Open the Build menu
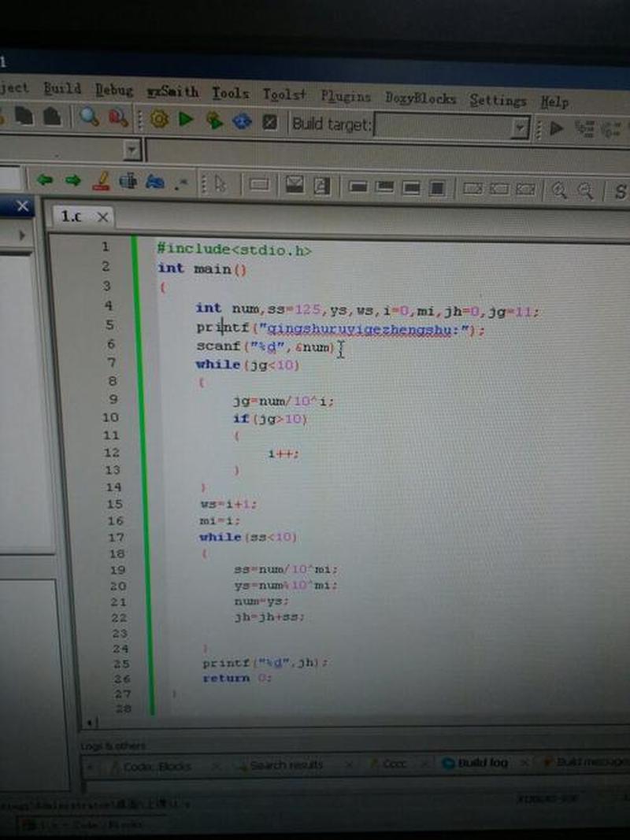The image size is (630, 840). (x=62, y=88)
